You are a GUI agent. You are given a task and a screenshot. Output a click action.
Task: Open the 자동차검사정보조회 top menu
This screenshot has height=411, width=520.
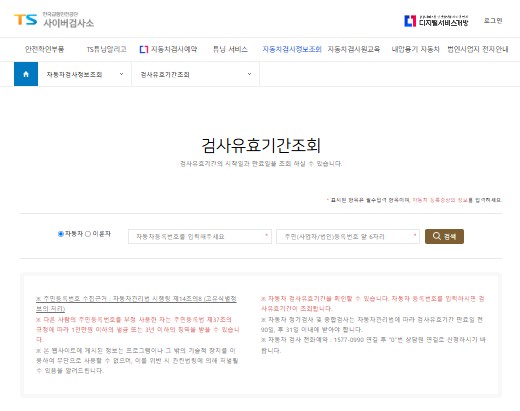pyautogui.click(x=292, y=49)
